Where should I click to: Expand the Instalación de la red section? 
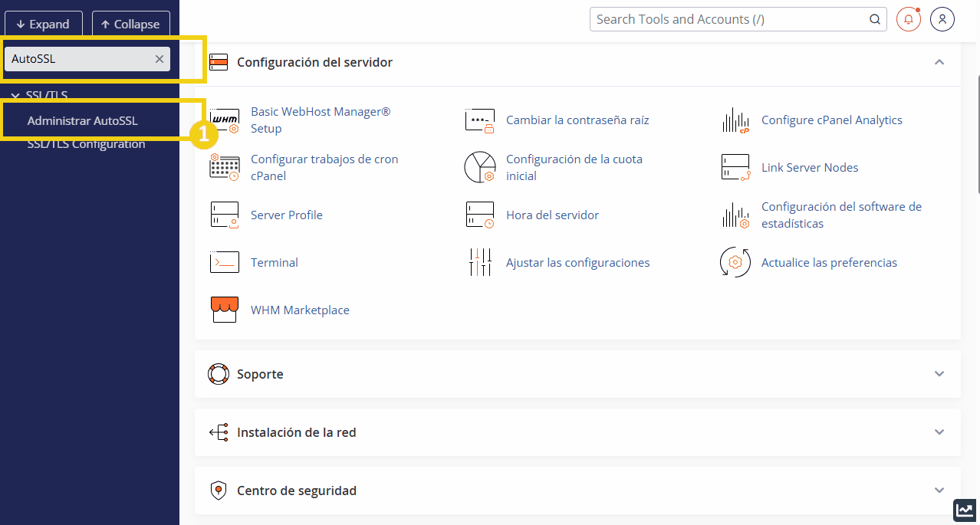[x=939, y=432]
